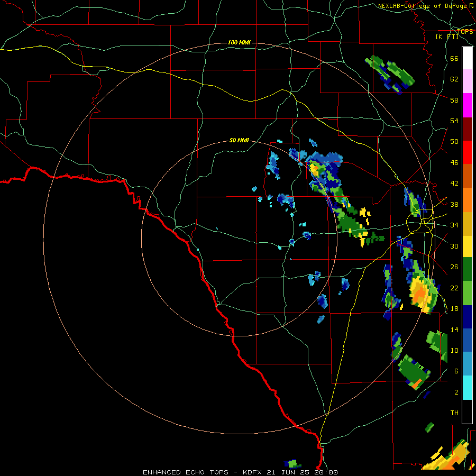Click the light green 22 kft legend swatch

(x=467, y=293)
